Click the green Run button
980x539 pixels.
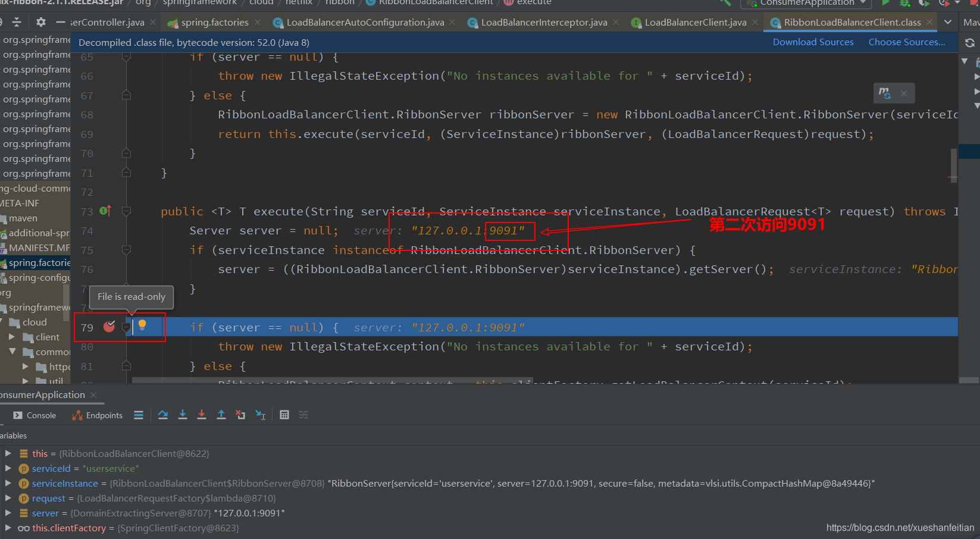click(886, 3)
